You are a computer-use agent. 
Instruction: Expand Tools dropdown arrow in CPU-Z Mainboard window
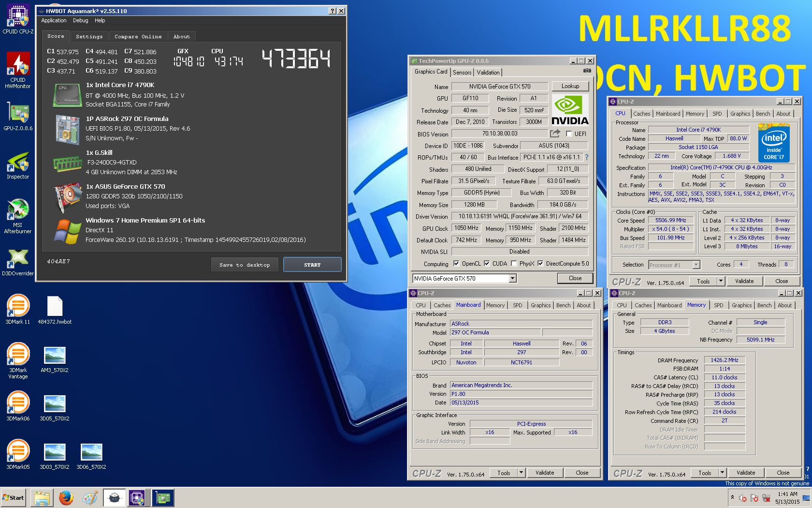tap(521, 473)
